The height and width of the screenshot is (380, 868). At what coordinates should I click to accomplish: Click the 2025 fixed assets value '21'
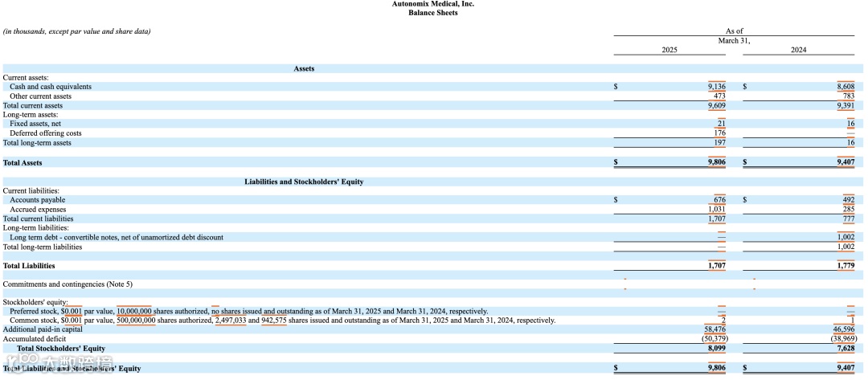[x=722, y=124]
